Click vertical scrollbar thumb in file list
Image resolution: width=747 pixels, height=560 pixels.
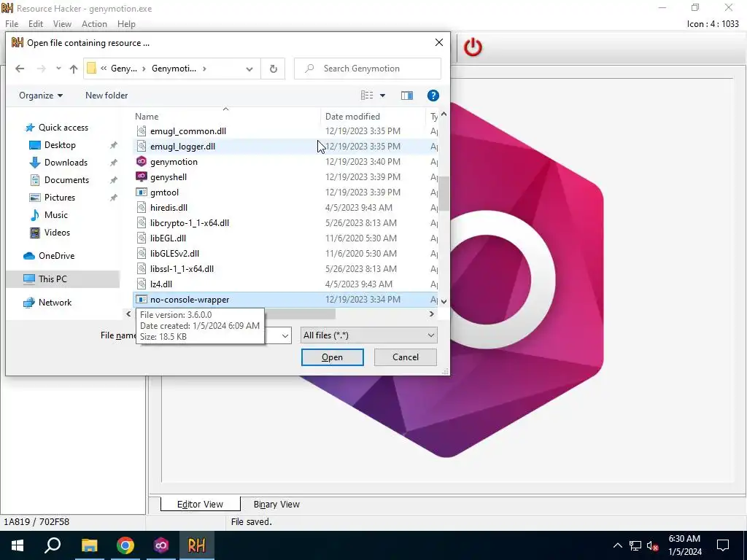point(444,193)
